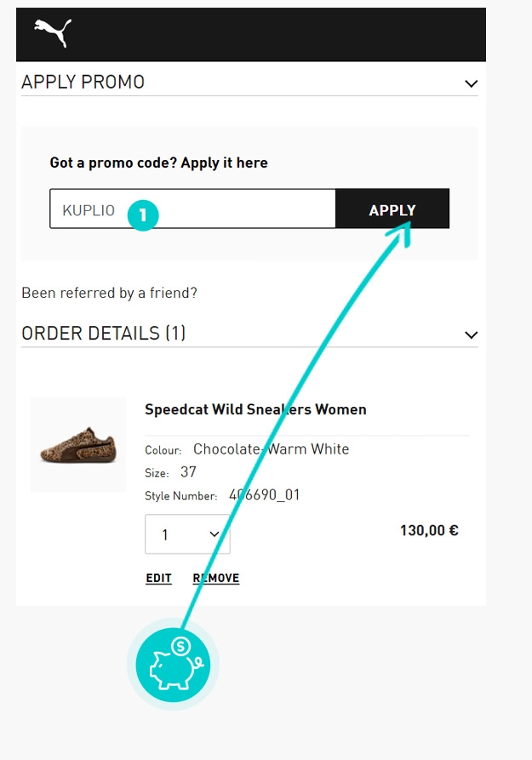
Task: Click REMOVE to delete the item
Action: tap(216, 579)
